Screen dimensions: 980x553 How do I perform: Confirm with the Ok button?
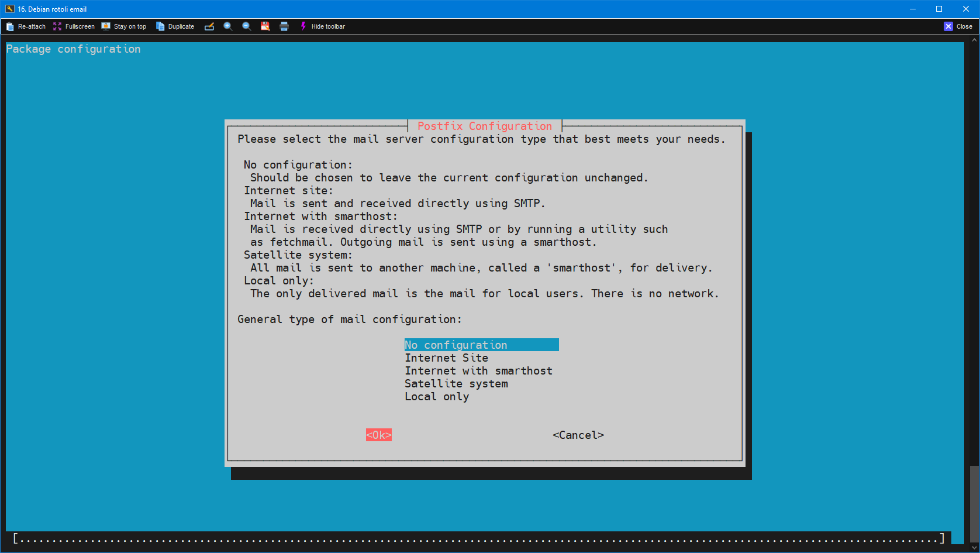pos(378,435)
